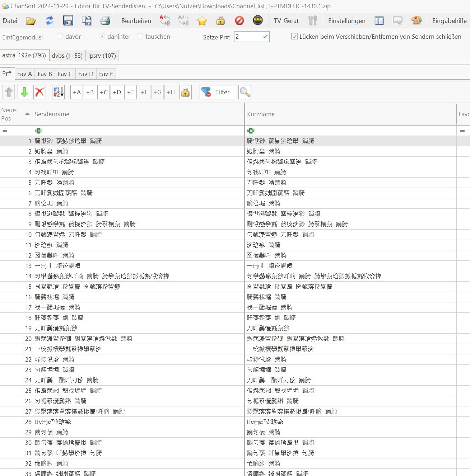Select the Fav A tab

pyautogui.click(x=24, y=74)
